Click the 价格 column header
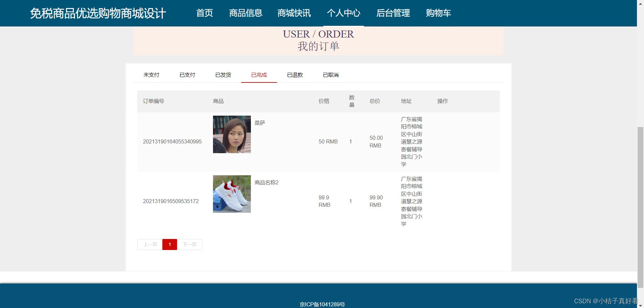Image resolution: width=644 pixels, height=308 pixels. (x=324, y=101)
